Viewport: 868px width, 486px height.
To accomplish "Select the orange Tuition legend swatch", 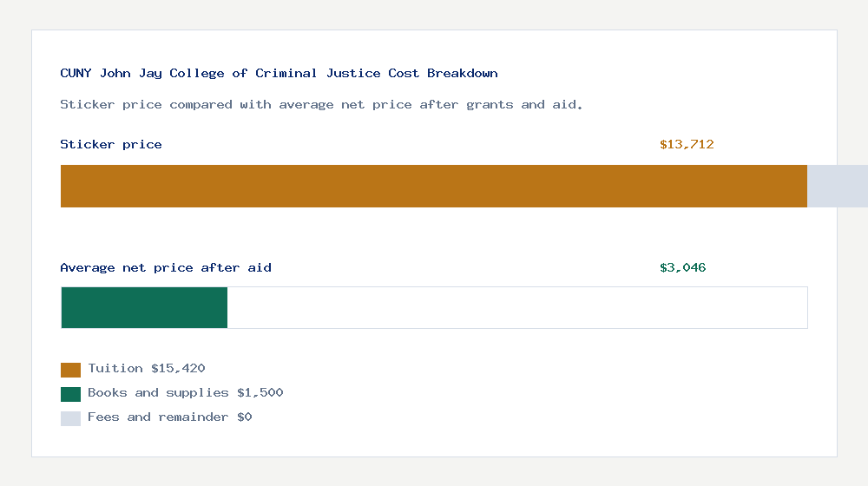I will pos(70,370).
